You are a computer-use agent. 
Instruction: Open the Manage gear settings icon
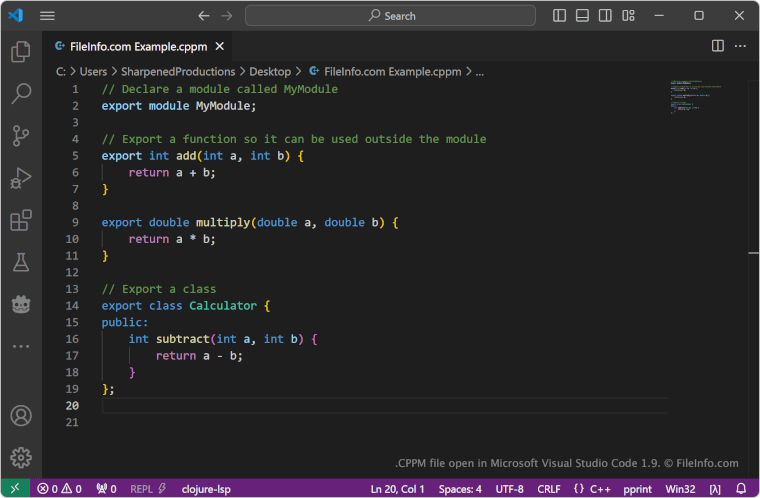coord(21,458)
